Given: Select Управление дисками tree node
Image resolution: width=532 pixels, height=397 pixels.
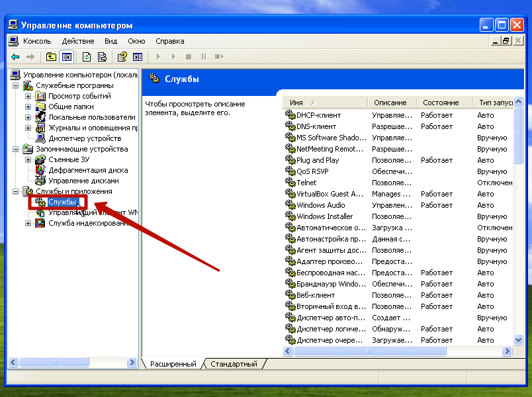Looking at the screenshot, I should pos(83,181).
